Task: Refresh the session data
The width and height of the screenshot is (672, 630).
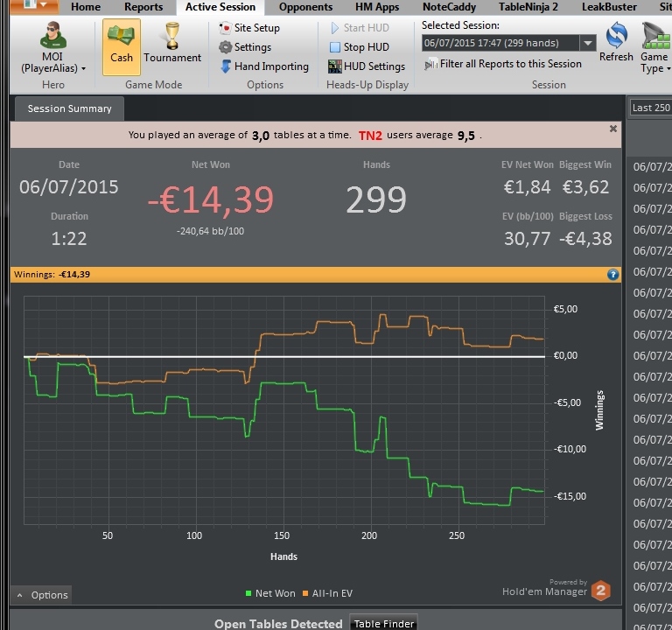Action: click(616, 42)
